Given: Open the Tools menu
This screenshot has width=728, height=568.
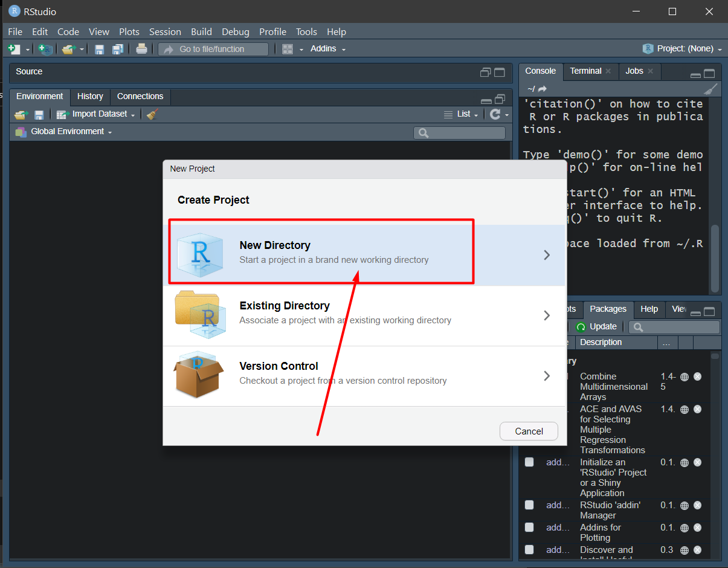Looking at the screenshot, I should coord(306,31).
